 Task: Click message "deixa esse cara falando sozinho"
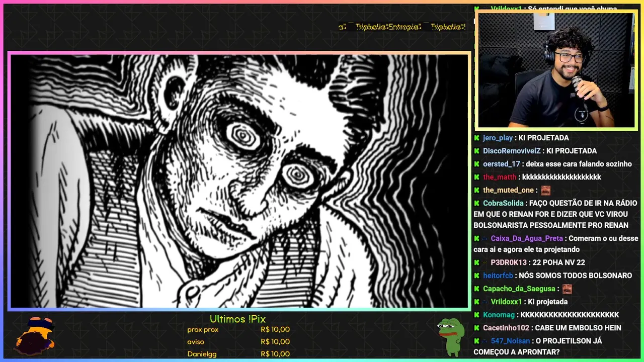(579, 164)
